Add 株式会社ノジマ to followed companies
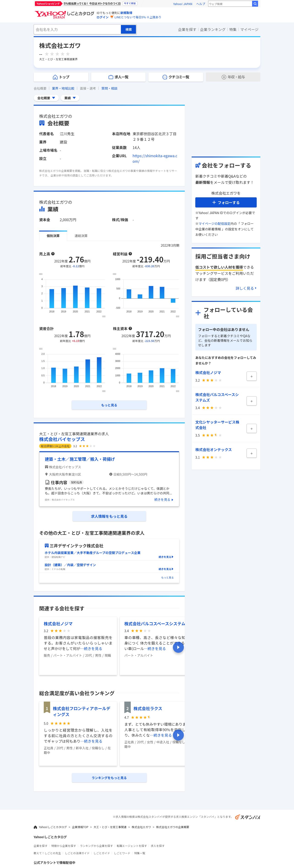 point(252,376)
